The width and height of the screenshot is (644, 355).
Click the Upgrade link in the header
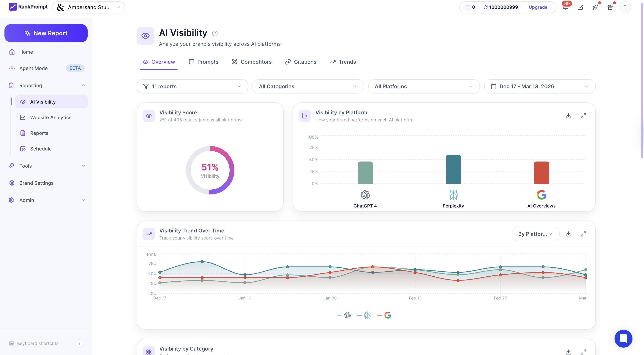coord(538,7)
